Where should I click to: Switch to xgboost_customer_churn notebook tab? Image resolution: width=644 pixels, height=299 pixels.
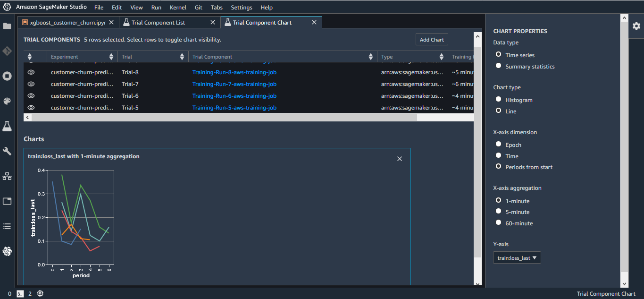click(68, 22)
